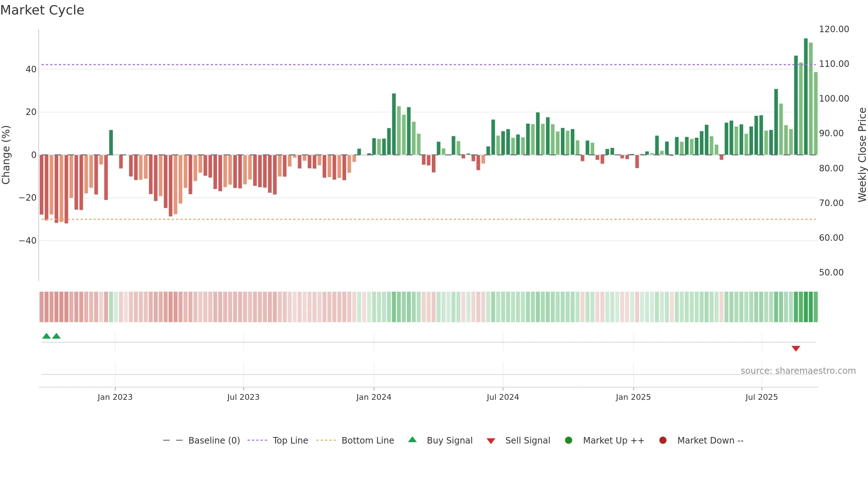Image resolution: width=868 pixels, height=488 pixels.
Task: Select the first buy signal marker in 2022
Action: click(46, 336)
